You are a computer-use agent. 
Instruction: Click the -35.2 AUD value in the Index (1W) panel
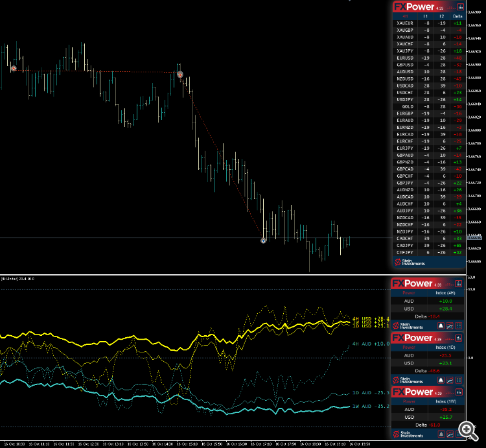(445, 409)
